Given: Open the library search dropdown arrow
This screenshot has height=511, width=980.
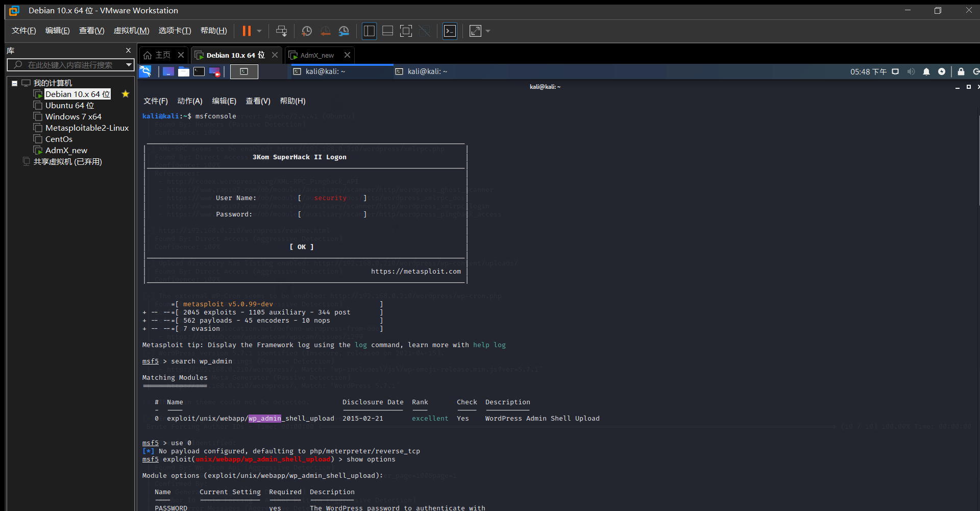Looking at the screenshot, I should pyautogui.click(x=129, y=65).
